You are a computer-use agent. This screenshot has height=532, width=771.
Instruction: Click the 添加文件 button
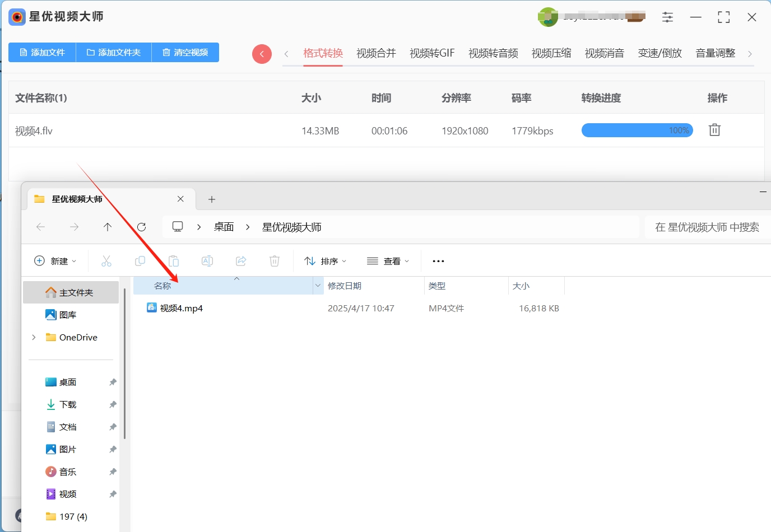pyautogui.click(x=42, y=52)
